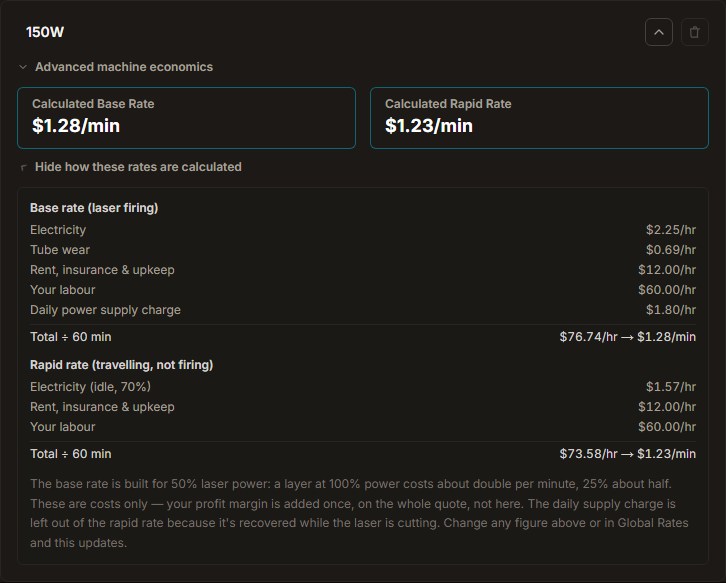The width and height of the screenshot is (726, 583).
Task: Delete the 150W machine with trash icon
Action: pos(695,32)
